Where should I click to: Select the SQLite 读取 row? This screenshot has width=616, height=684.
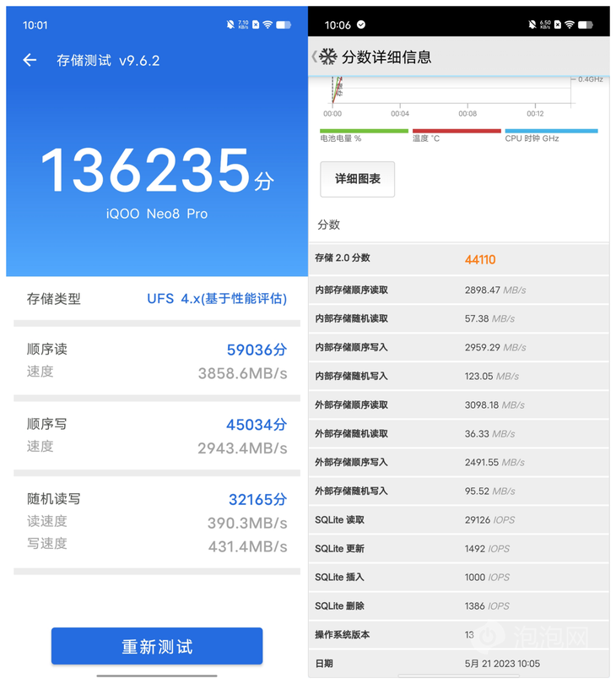[459, 520]
